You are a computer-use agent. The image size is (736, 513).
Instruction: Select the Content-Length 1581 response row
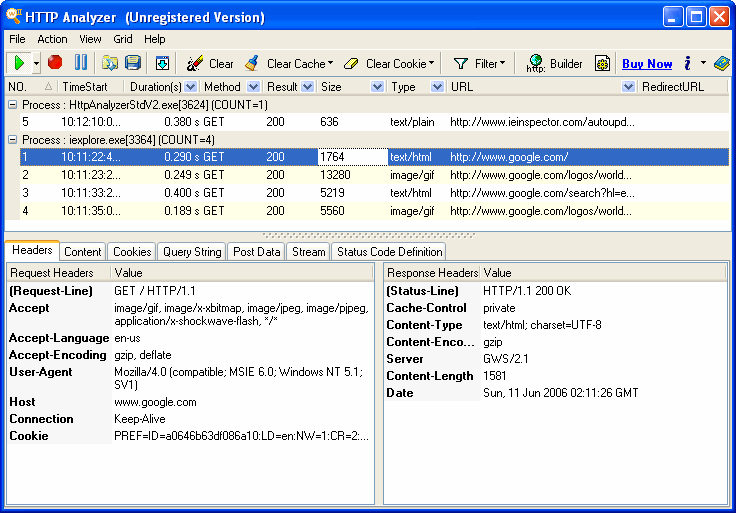click(556, 375)
